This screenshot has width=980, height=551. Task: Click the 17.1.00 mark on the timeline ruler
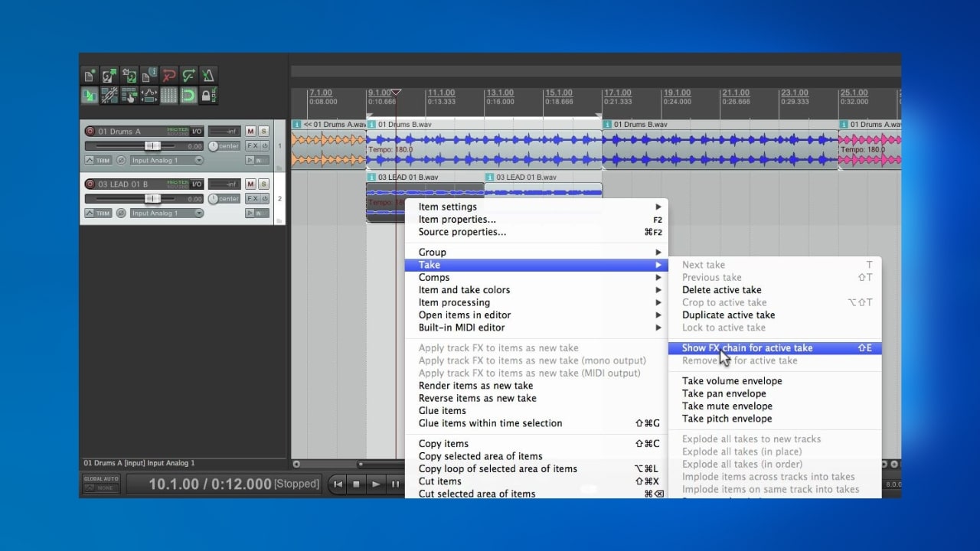pyautogui.click(x=617, y=93)
